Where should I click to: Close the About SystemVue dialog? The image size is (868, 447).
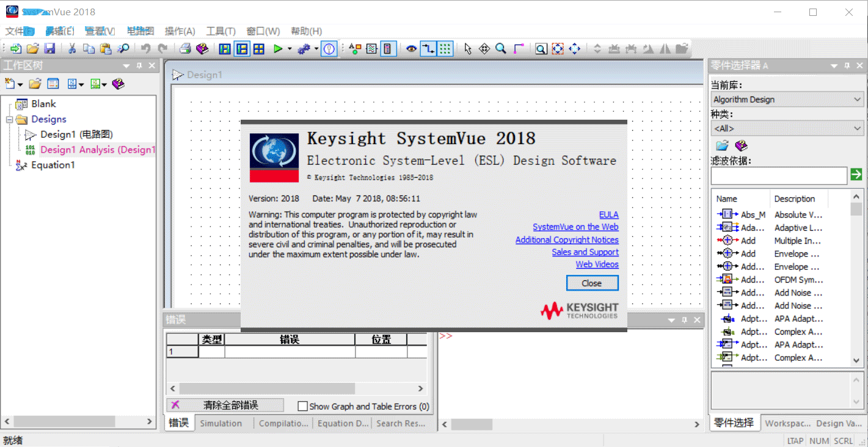pyautogui.click(x=592, y=283)
